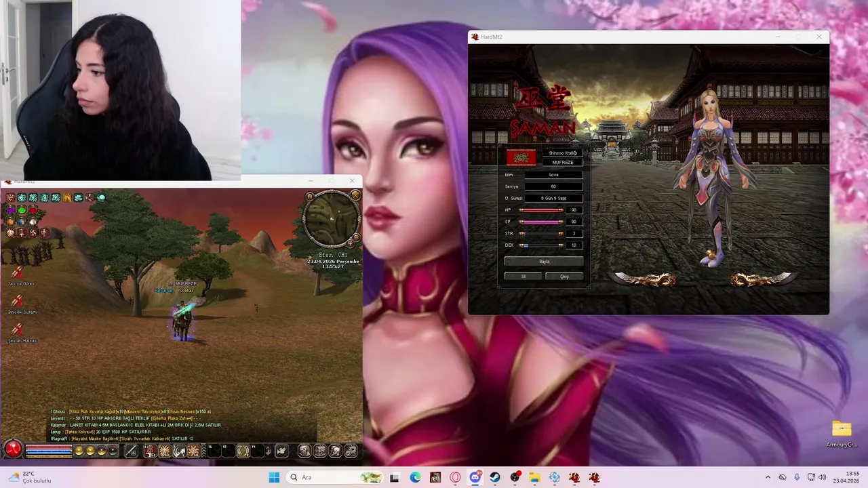Click the Shinsoo Krallığı label
The image size is (868, 488).
[563, 153]
